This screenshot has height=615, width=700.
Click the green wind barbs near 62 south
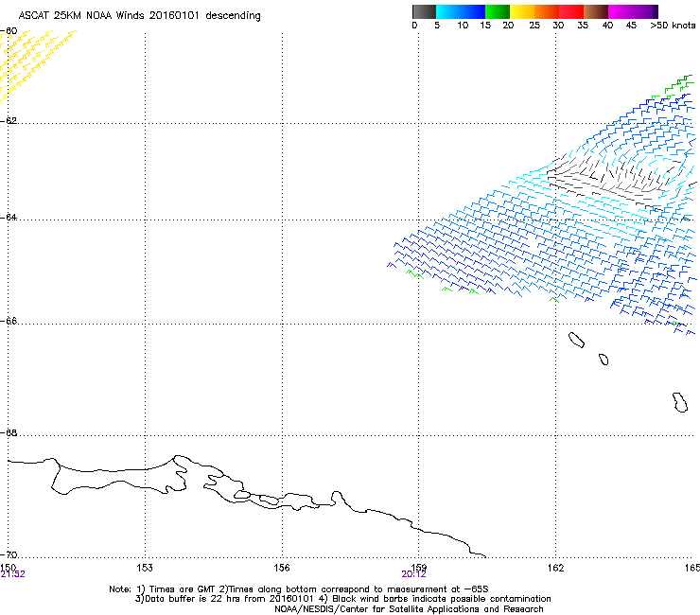point(674,87)
